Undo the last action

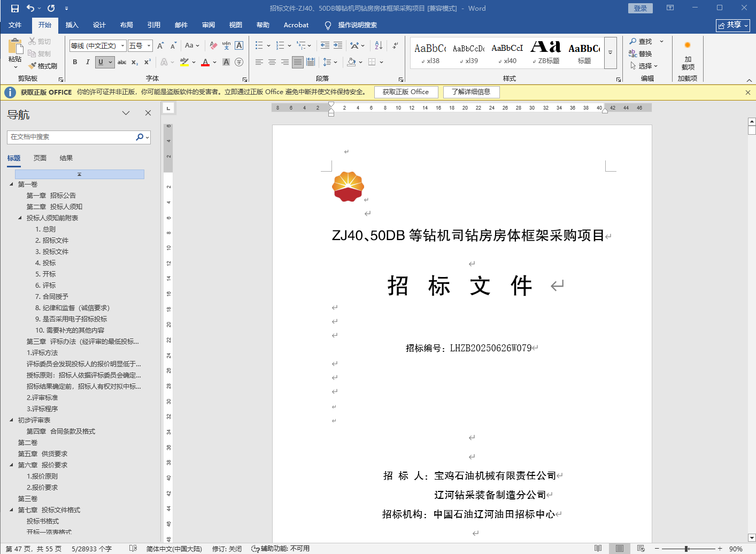[30, 9]
